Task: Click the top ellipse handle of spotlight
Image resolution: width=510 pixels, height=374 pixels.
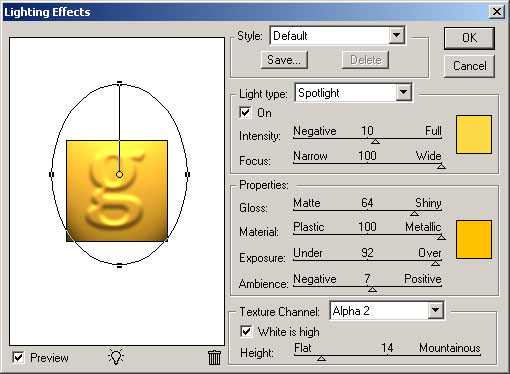Action: tap(119, 82)
